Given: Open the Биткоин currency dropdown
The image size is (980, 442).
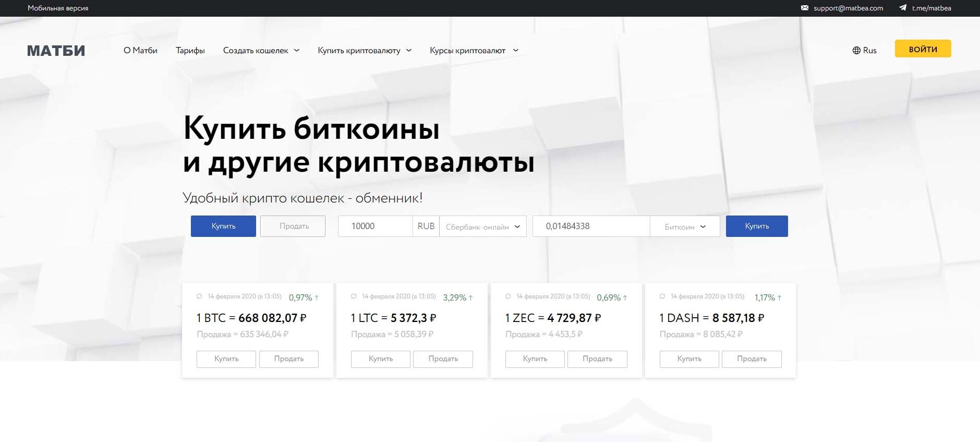Looking at the screenshot, I should 684,226.
